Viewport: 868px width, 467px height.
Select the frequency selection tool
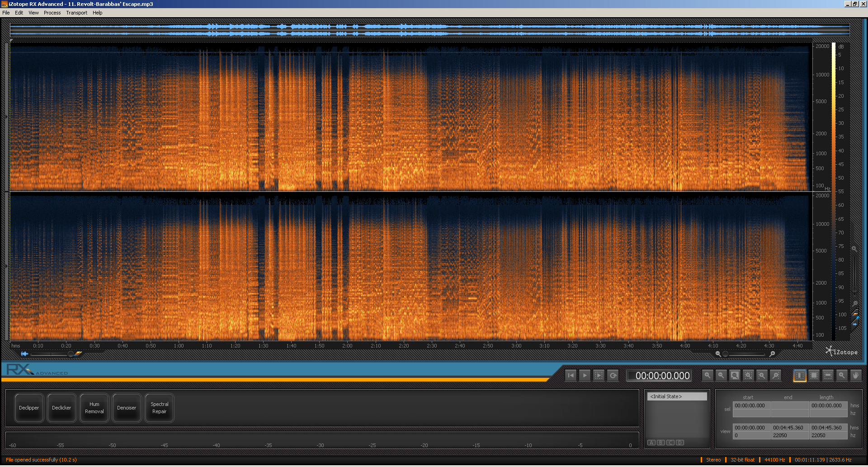[x=828, y=375]
